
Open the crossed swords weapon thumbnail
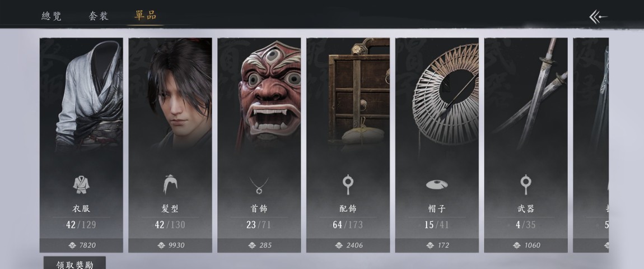pos(530,94)
